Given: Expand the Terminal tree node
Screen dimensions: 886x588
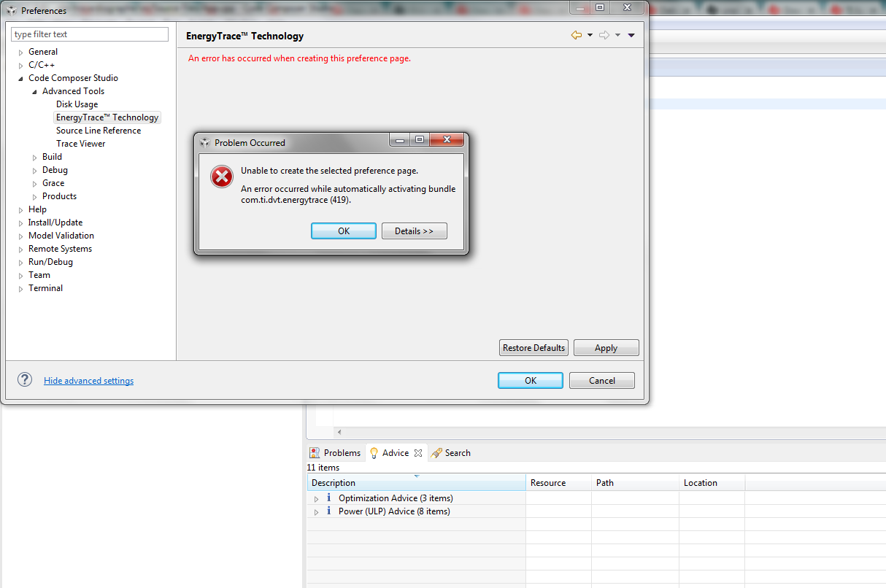Looking at the screenshot, I should pos(21,289).
